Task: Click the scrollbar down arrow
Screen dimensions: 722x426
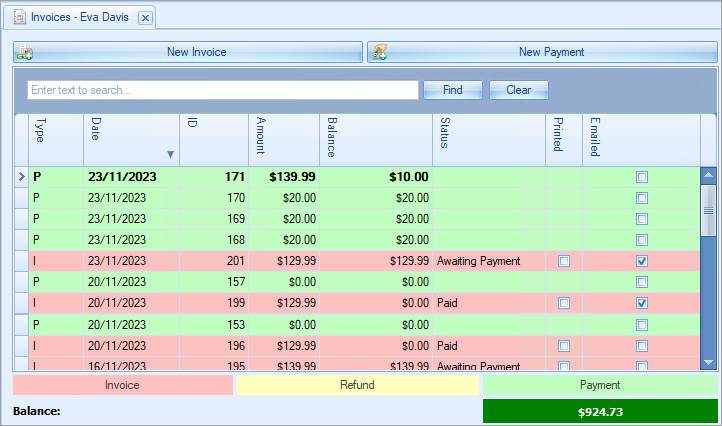Action: [708, 362]
